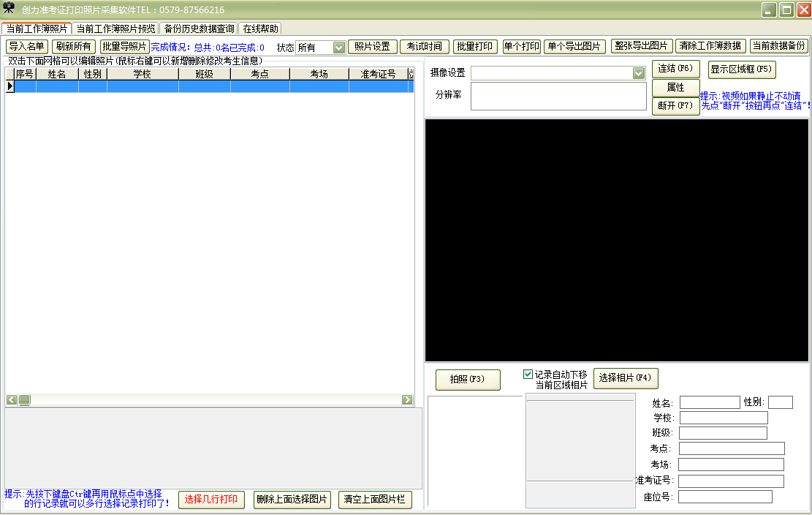Viewport: 812px width, 515px height.
Task: Click the captured photo preview box beside the form
Action: click(x=580, y=450)
